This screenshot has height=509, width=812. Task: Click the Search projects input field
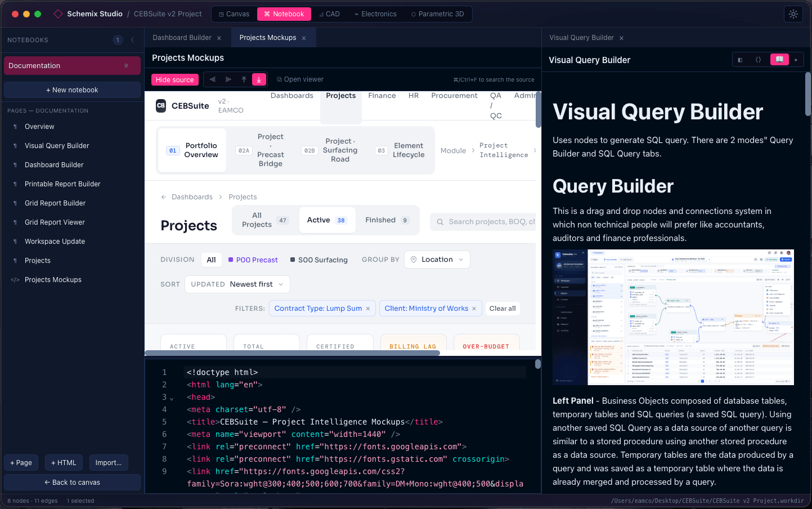tap(483, 222)
